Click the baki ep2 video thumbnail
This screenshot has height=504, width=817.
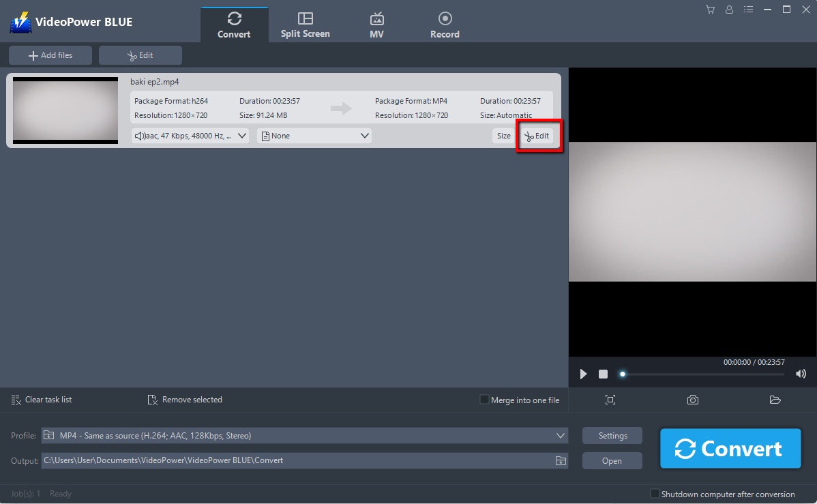pos(65,110)
